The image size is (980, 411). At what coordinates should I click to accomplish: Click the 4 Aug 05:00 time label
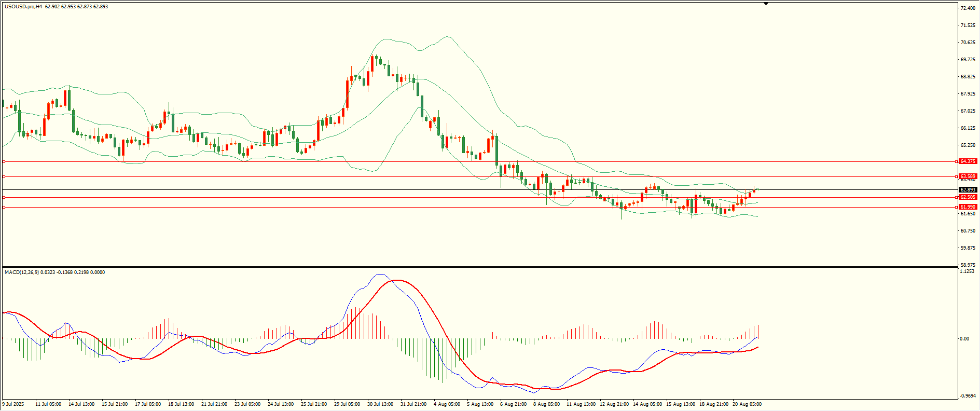[x=447, y=404]
